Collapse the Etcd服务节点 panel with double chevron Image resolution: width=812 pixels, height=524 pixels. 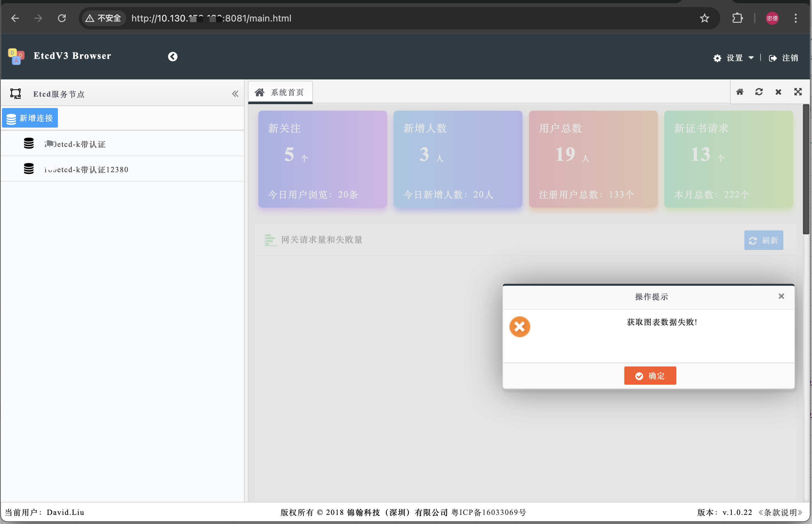pos(235,94)
